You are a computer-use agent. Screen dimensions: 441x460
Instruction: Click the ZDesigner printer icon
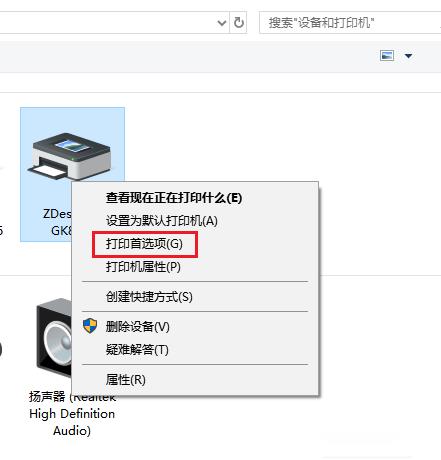[x=69, y=156]
